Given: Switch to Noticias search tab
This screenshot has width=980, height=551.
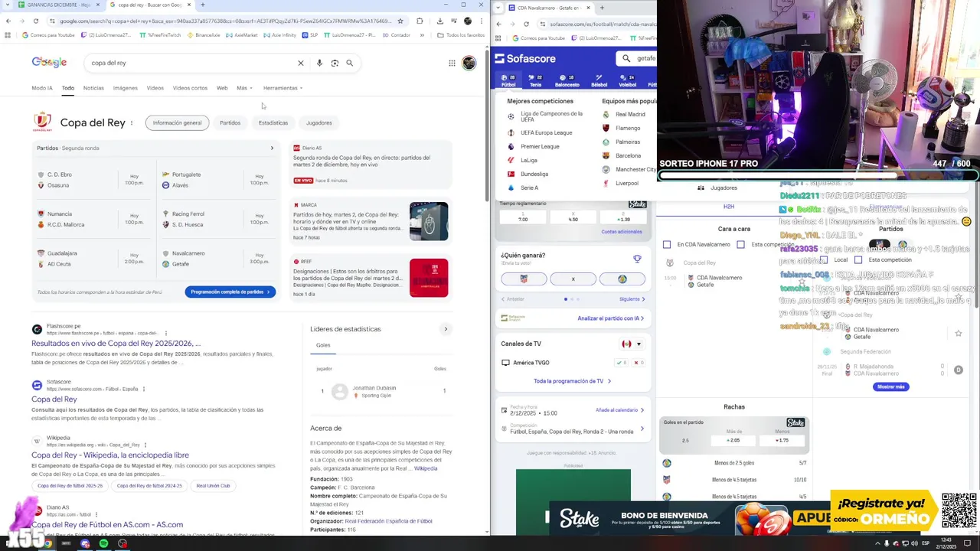Looking at the screenshot, I should coord(93,88).
